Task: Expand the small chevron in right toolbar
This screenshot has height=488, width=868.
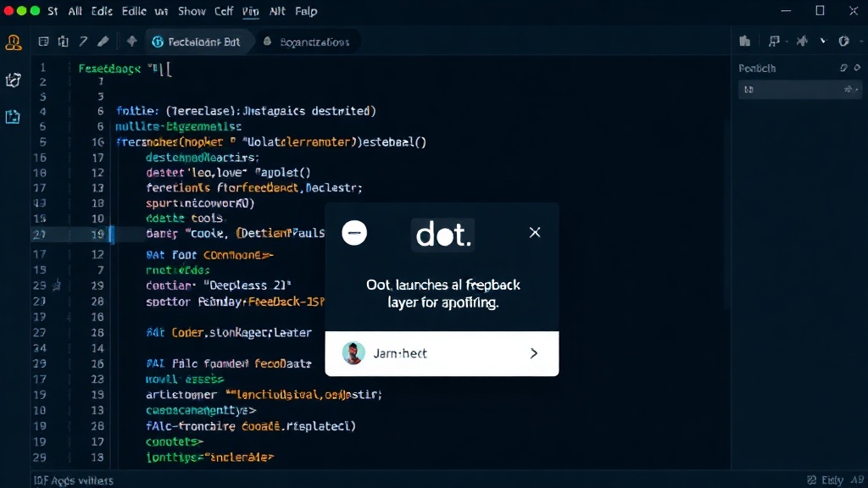Action: point(823,42)
